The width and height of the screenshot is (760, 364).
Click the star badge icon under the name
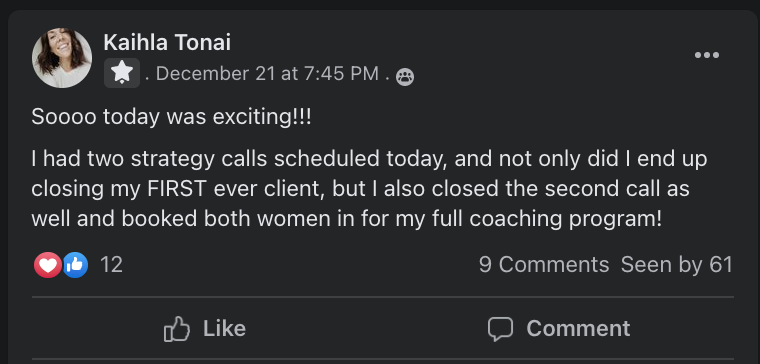click(x=122, y=73)
